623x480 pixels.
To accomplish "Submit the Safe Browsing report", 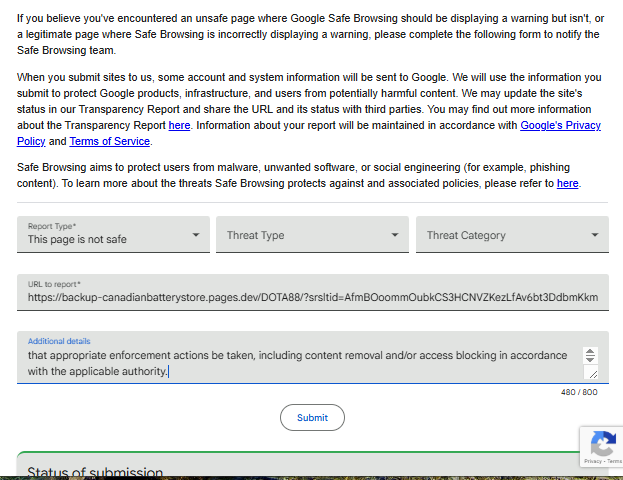I will [x=312, y=418].
